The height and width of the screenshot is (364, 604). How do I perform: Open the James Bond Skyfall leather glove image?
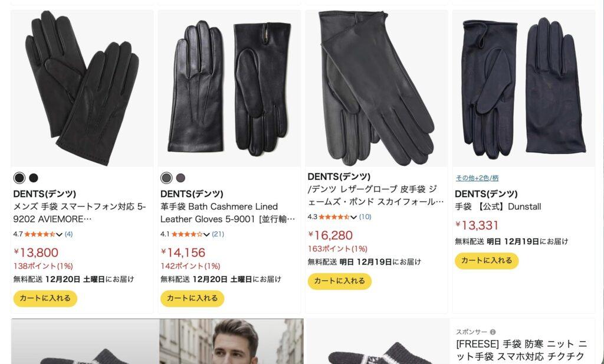[x=376, y=88]
